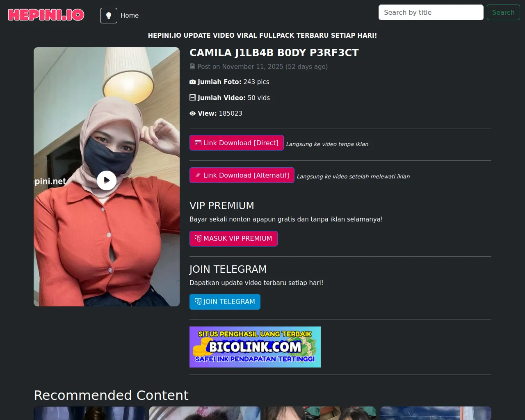Viewport: 525px width, 420px height.
Task: Click the camera icon beside Jumlah Foto
Action: [192, 82]
